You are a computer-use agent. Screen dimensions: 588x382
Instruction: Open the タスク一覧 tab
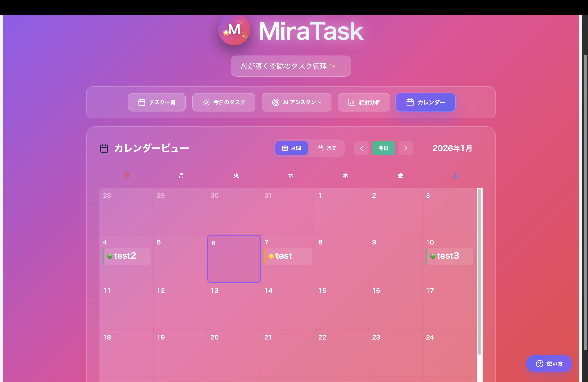pos(157,102)
